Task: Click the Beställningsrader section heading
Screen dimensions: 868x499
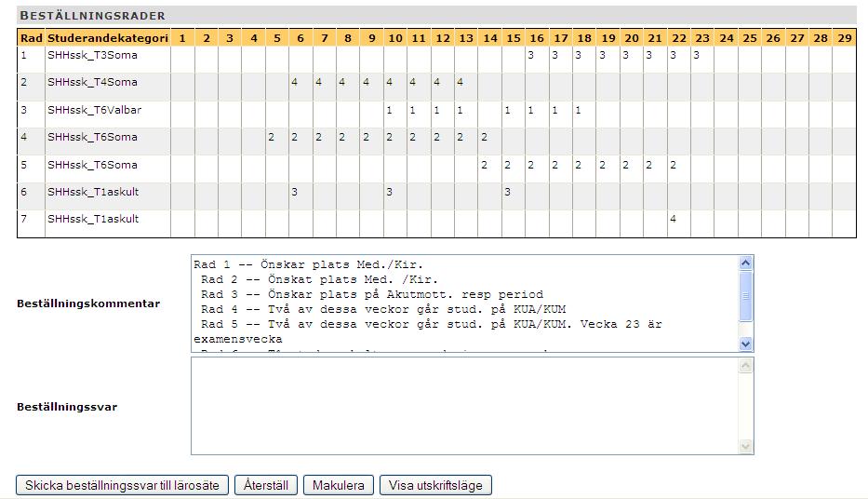Action: click(92, 16)
